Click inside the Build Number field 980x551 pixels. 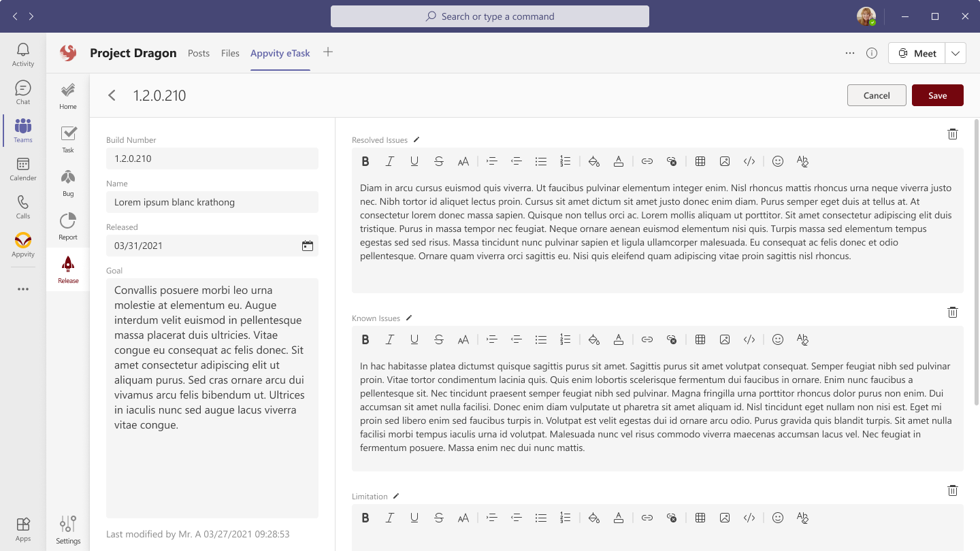pyautogui.click(x=212, y=158)
